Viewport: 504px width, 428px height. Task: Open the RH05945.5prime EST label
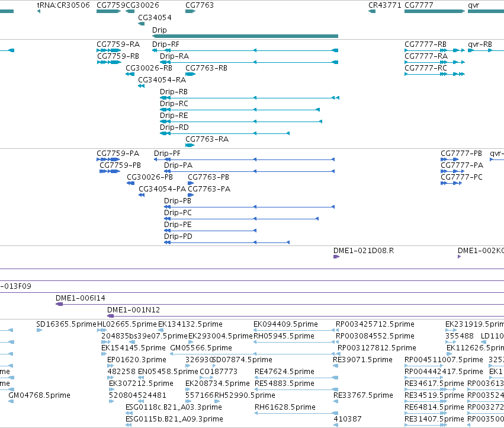284,336
